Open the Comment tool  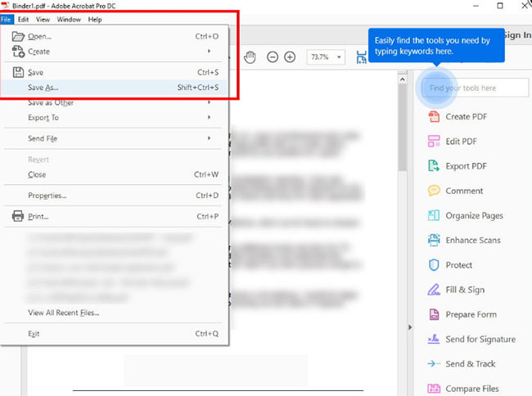pos(463,191)
